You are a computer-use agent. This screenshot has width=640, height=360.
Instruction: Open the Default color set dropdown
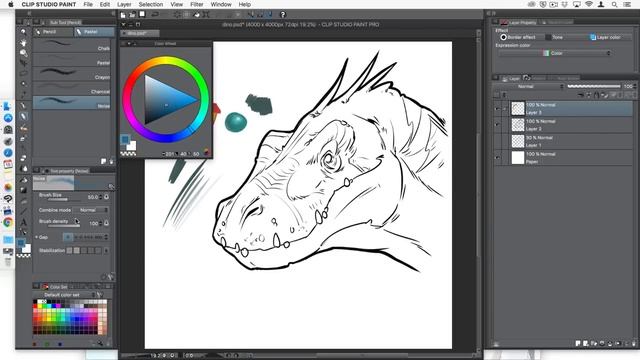(x=67, y=295)
